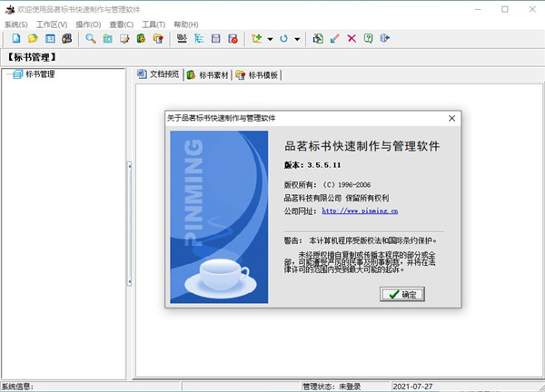This screenshot has height=392, width=545.
Task: Click the tree structure toolbar icon
Action: [x=199, y=38]
